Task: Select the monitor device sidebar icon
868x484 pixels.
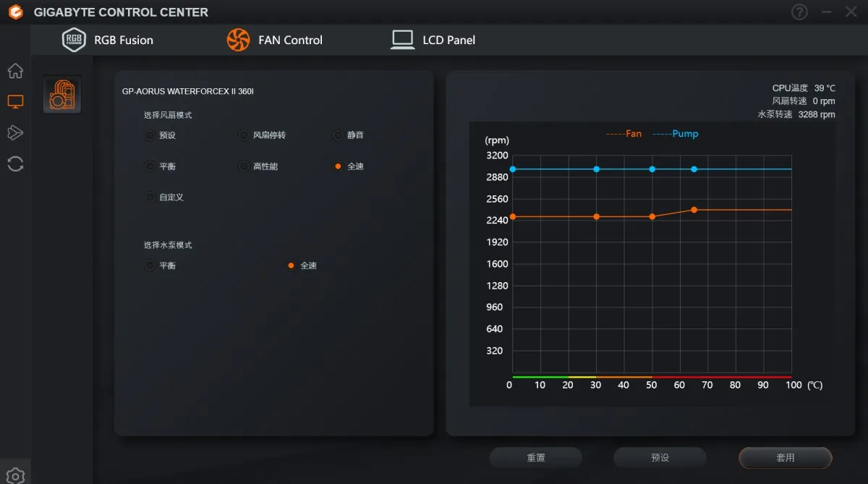Action: [x=15, y=102]
